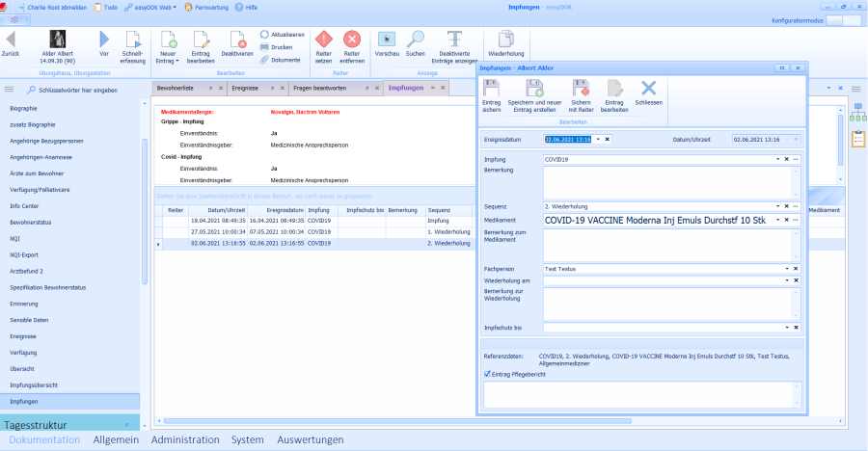Open the Ereignisdatum date picker dropdown
The image size is (868, 451).
click(598, 140)
